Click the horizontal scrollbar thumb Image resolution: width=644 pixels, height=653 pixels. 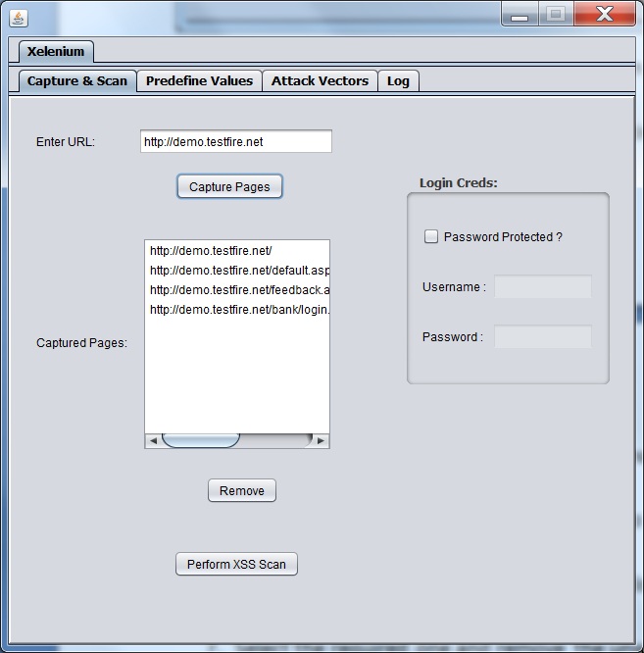tap(200, 441)
